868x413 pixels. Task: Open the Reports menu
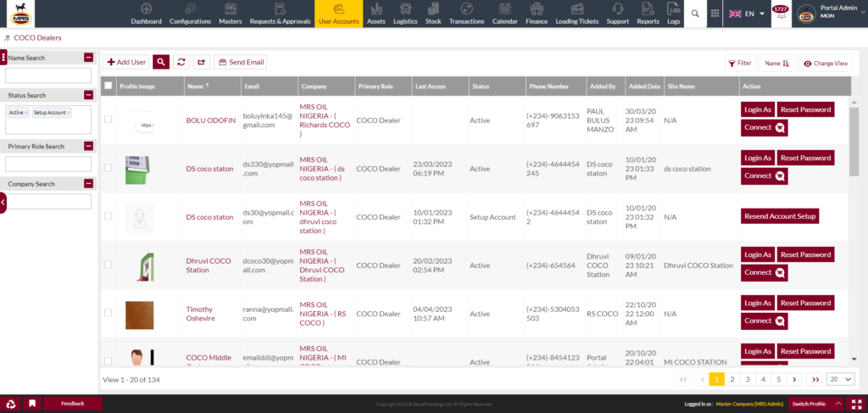click(x=648, y=14)
